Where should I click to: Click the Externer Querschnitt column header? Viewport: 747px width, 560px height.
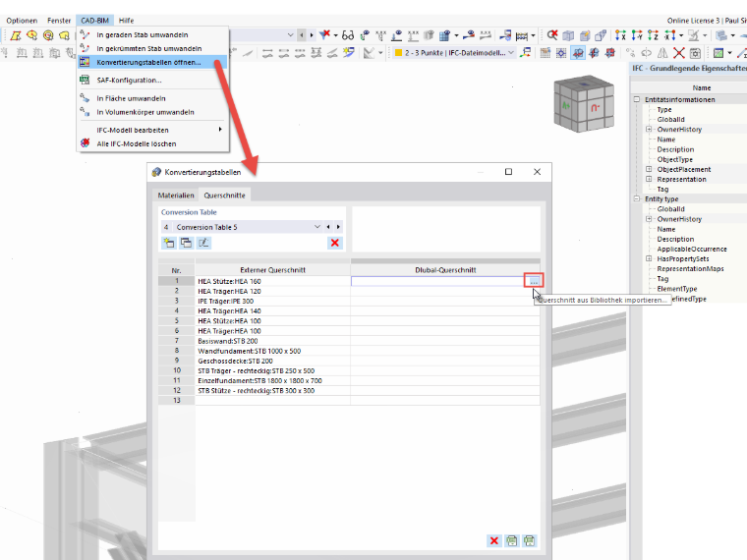(x=272, y=269)
